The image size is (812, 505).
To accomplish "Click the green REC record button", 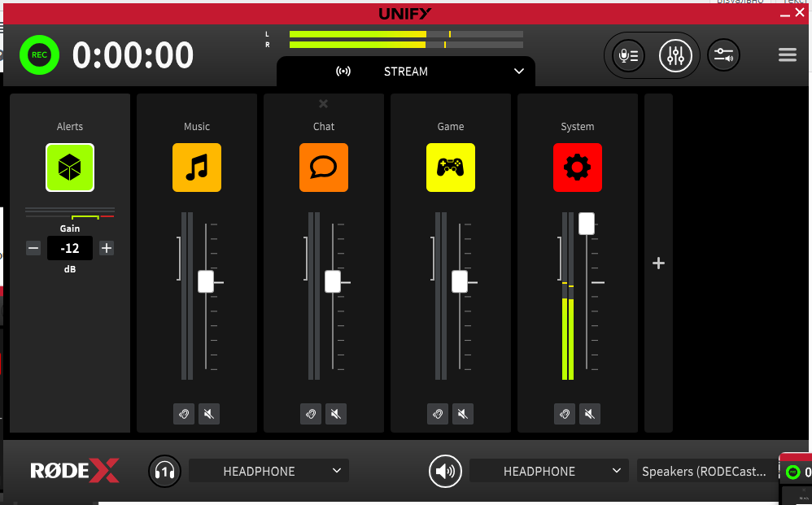I will pos(37,55).
